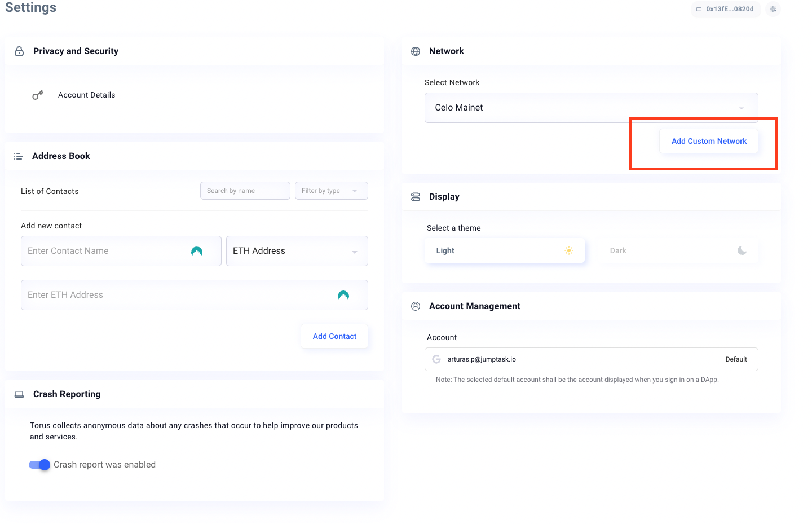Click the user icon beside Account Management
812x524 pixels.
(416, 306)
